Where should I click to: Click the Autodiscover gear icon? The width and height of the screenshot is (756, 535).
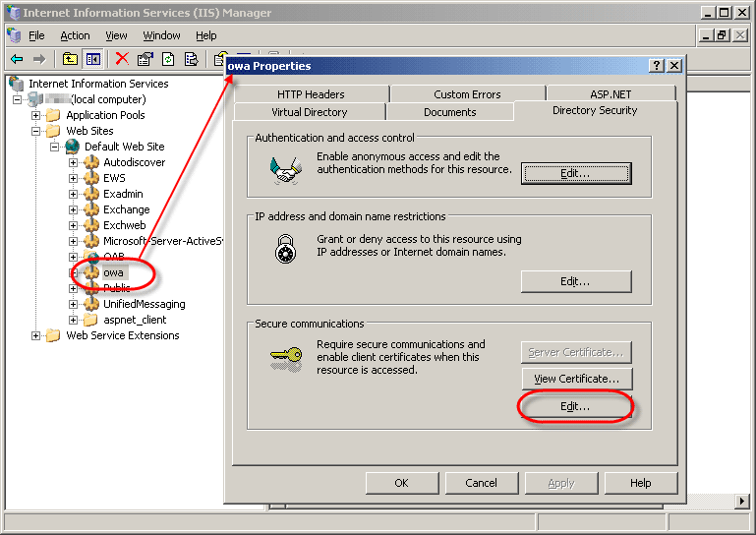[91, 162]
